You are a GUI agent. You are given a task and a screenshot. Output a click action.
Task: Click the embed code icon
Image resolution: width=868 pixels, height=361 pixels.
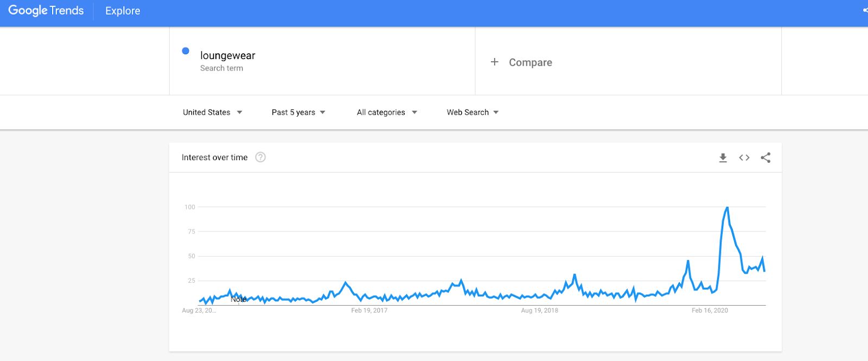744,158
